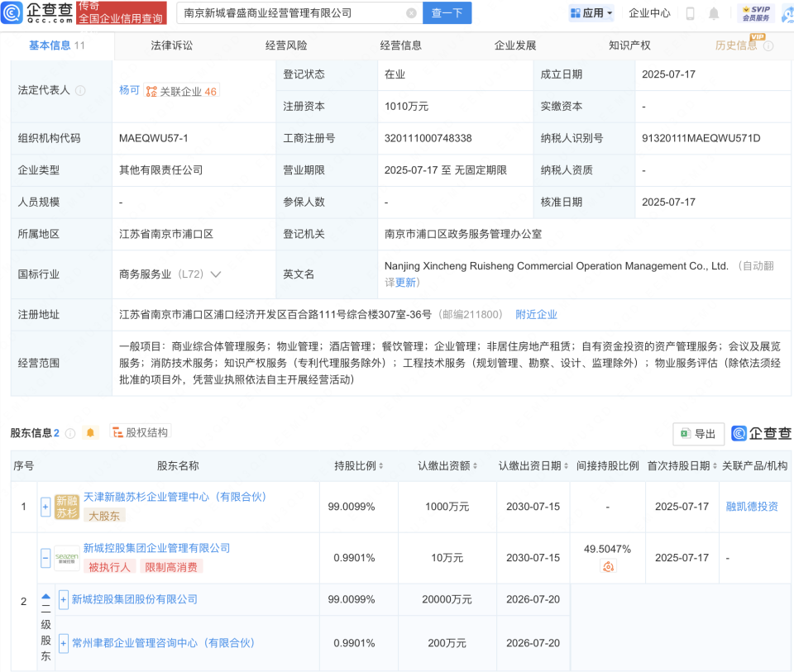Sort by 认缴出资日期 column
This screenshot has height=672, width=794.
(566, 466)
